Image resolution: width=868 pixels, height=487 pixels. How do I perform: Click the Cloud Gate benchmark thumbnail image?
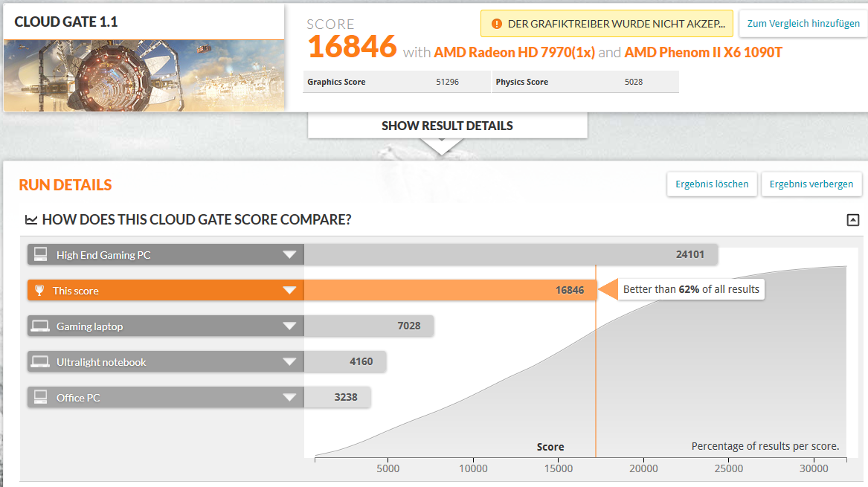pyautogui.click(x=144, y=76)
